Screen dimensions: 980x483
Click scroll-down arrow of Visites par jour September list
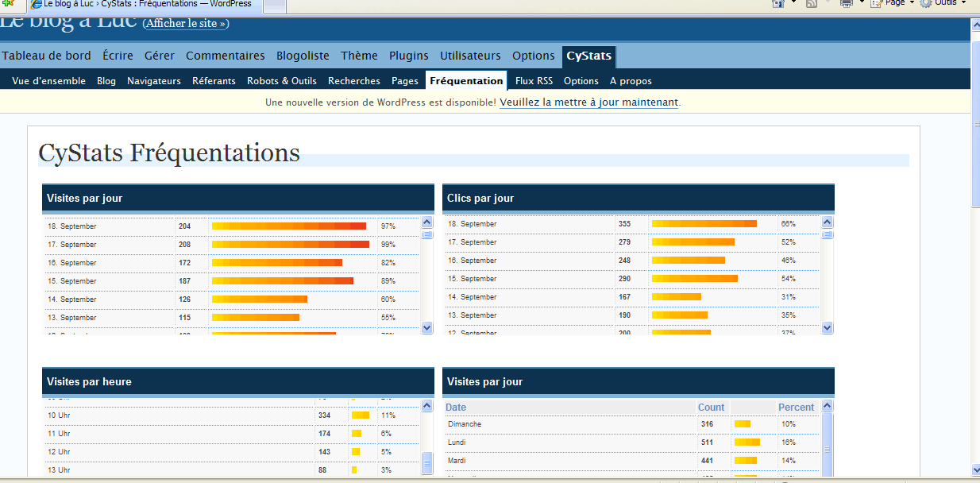(x=427, y=327)
